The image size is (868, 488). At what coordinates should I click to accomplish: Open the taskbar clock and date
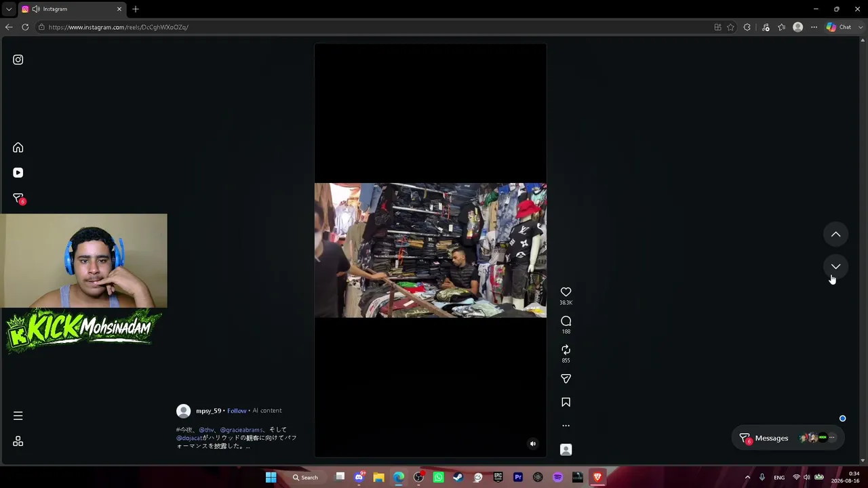click(845, 477)
